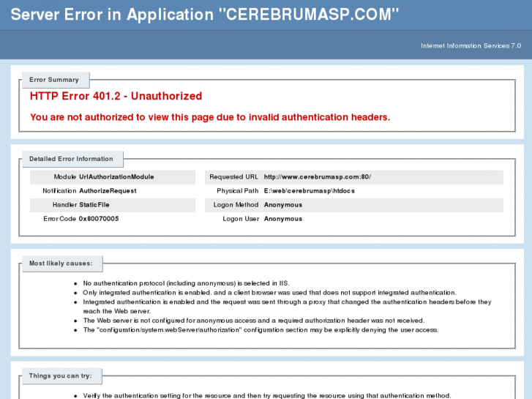Viewport: 532px width, 399px height.
Task: Click the 'Error Code' field label
Action: (x=59, y=219)
